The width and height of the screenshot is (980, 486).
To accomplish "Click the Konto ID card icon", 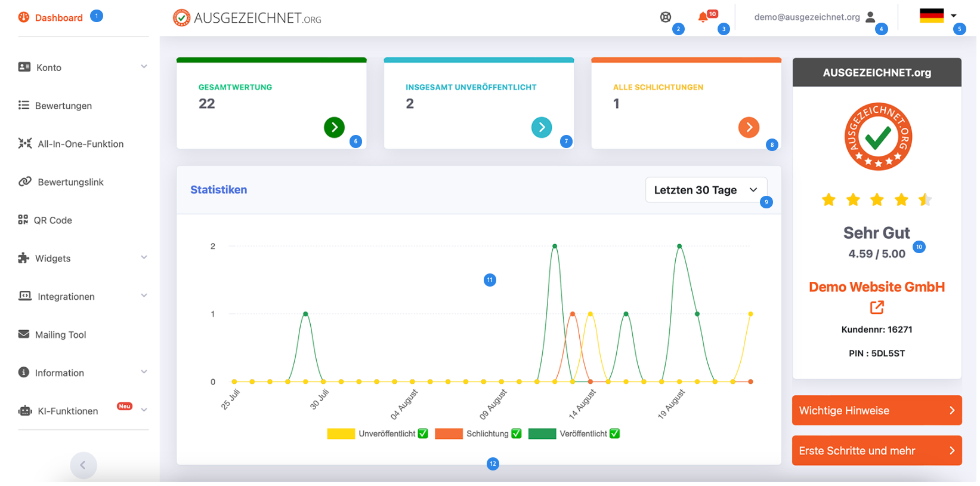I will click(x=24, y=67).
